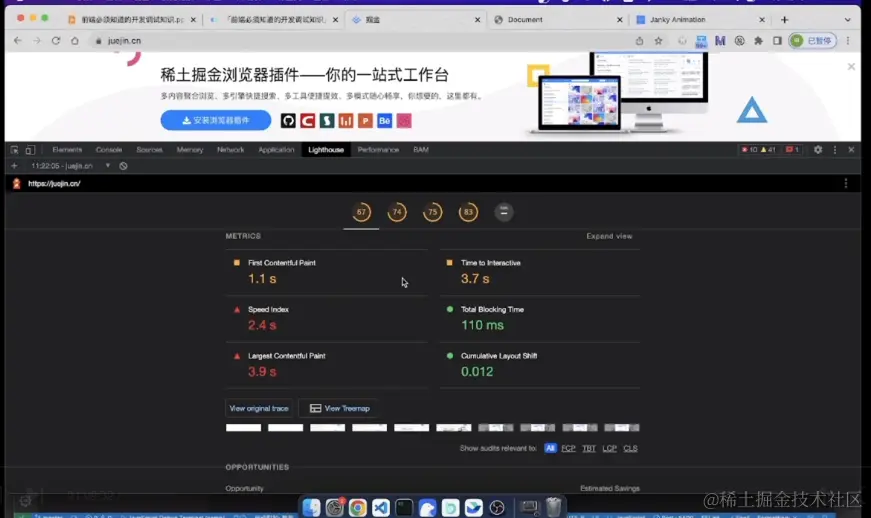Open the Lighthouse report tools menu

point(845,184)
